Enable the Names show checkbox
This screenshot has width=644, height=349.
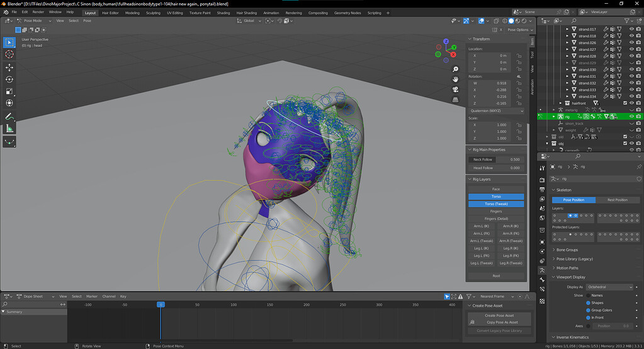(588, 295)
